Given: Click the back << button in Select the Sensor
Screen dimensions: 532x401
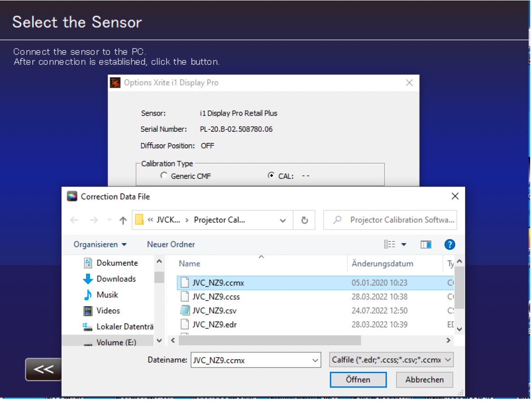Looking at the screenshot, I should (x=43, y=369).
